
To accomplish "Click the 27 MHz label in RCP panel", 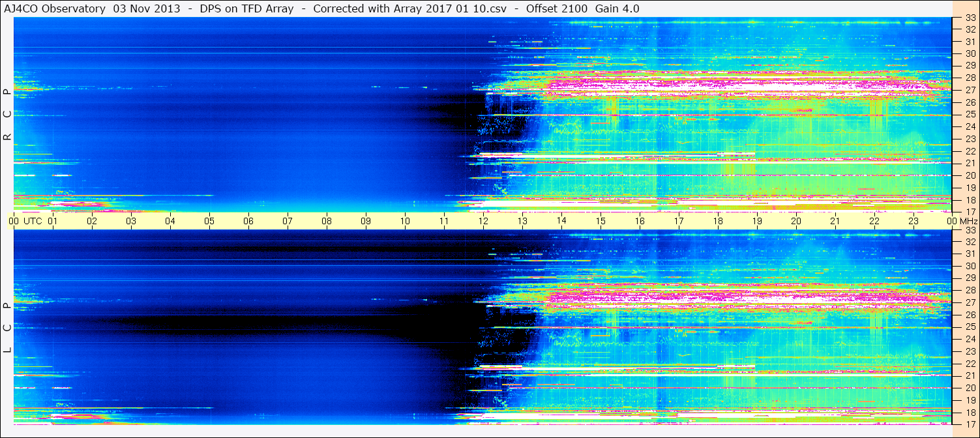I will (x=970, y=90).
